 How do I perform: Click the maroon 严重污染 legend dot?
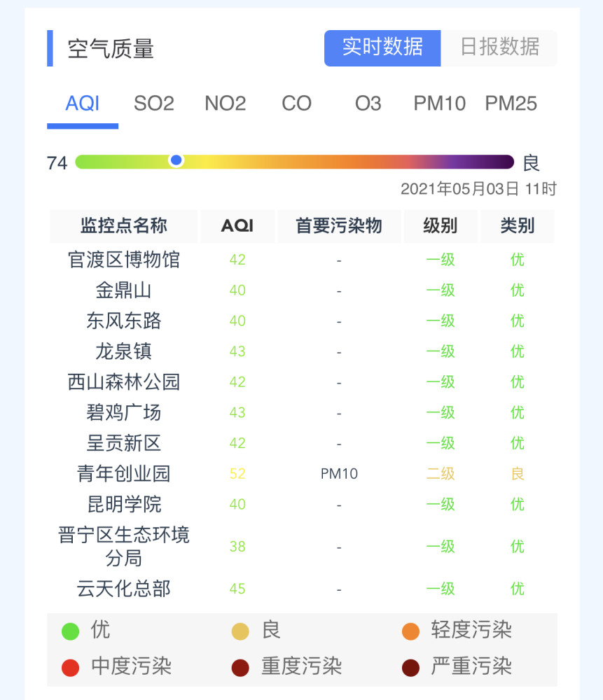click(410, 668)
